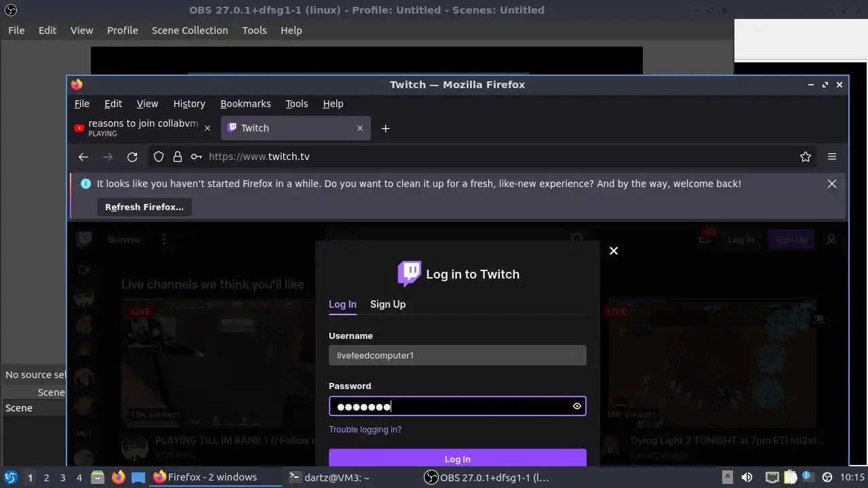Close the Log in to Twitch dialog
Screen dimensions: 868x488
click(x=614, y=251)
